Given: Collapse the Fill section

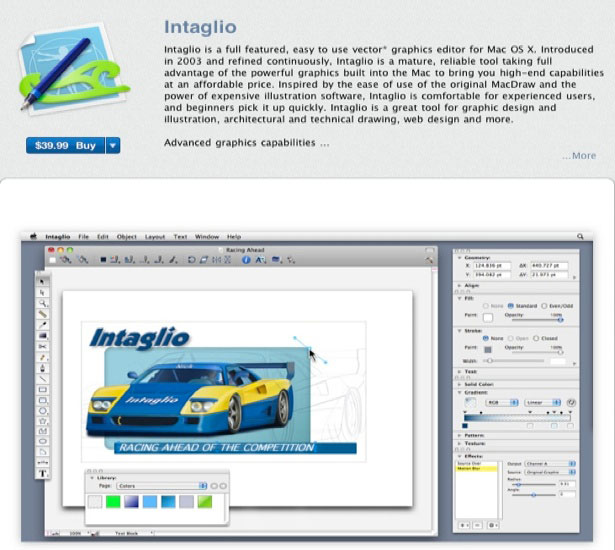Looking at the screenshot, I should (459, 298).
